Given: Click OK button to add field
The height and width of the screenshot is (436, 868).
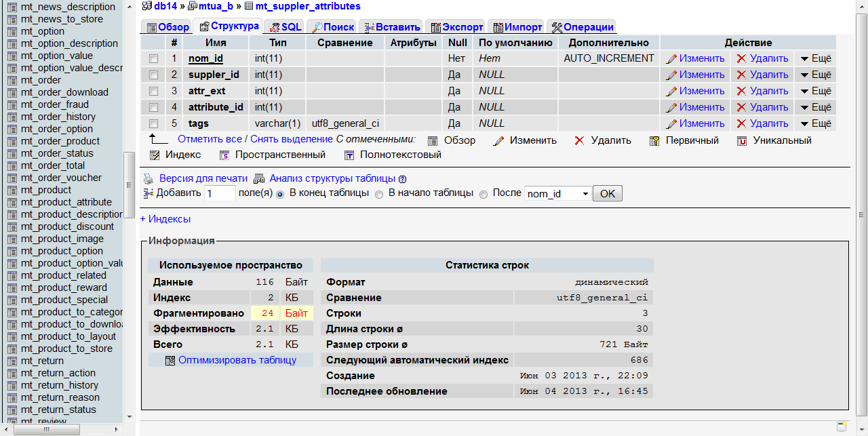Looking at the screenshot, I should [x=608, y=194].
